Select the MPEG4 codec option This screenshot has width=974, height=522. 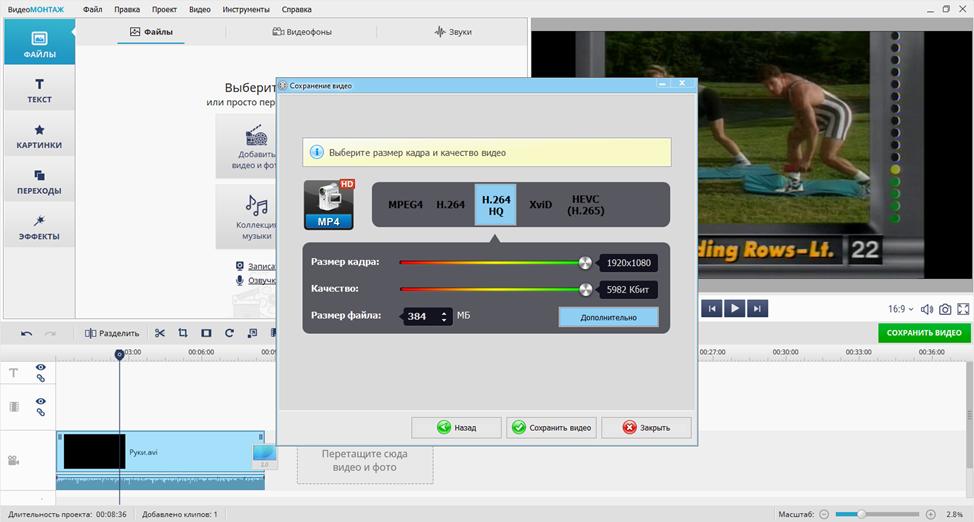click(405, 204)
